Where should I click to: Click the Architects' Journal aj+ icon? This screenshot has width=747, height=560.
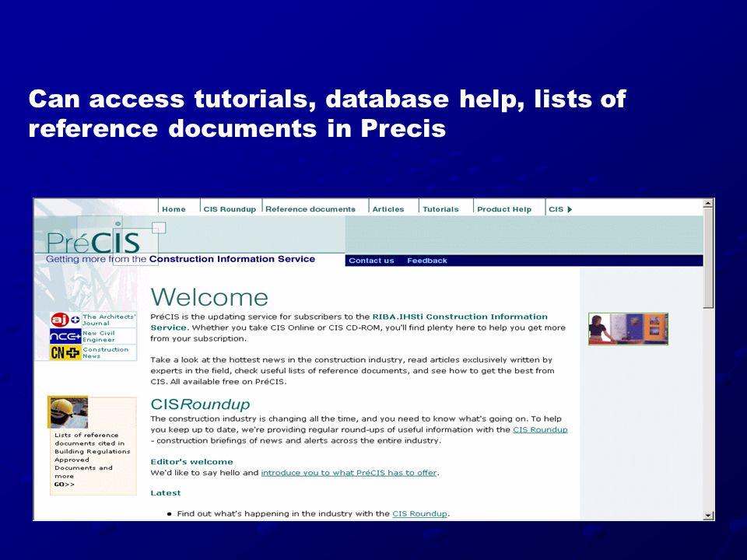65,320
